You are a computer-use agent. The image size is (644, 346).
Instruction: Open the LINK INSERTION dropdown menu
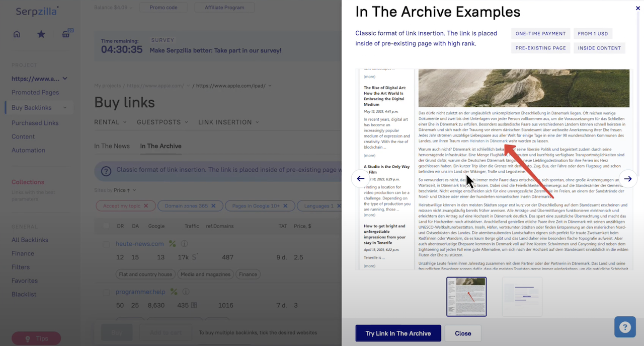click(228, 122)
